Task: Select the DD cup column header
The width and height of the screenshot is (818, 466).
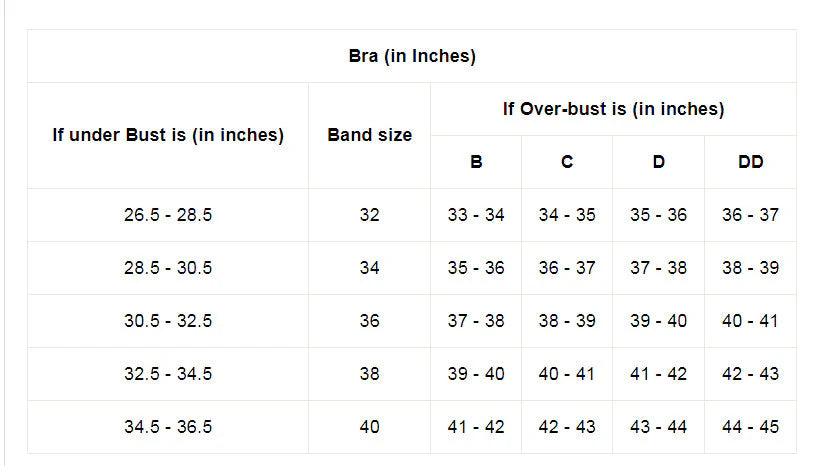Action: [x=750, y=162]
